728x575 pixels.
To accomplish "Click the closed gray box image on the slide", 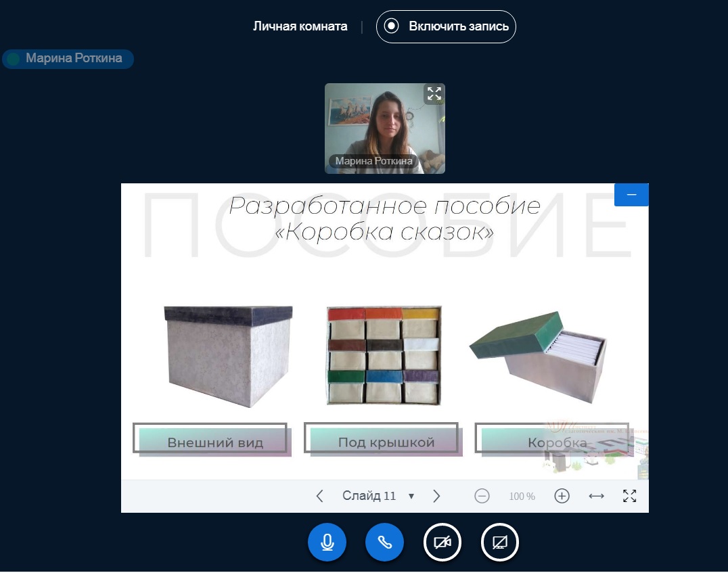I will (x=229, y=355).
